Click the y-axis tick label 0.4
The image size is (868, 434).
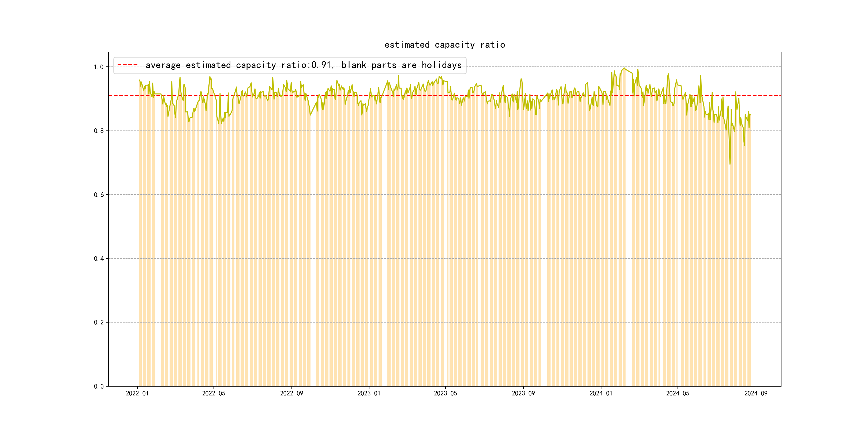coord(99,259)
